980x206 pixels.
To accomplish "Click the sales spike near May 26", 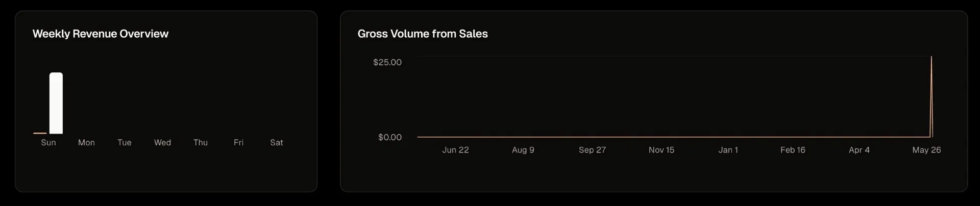I will (932, 96).
